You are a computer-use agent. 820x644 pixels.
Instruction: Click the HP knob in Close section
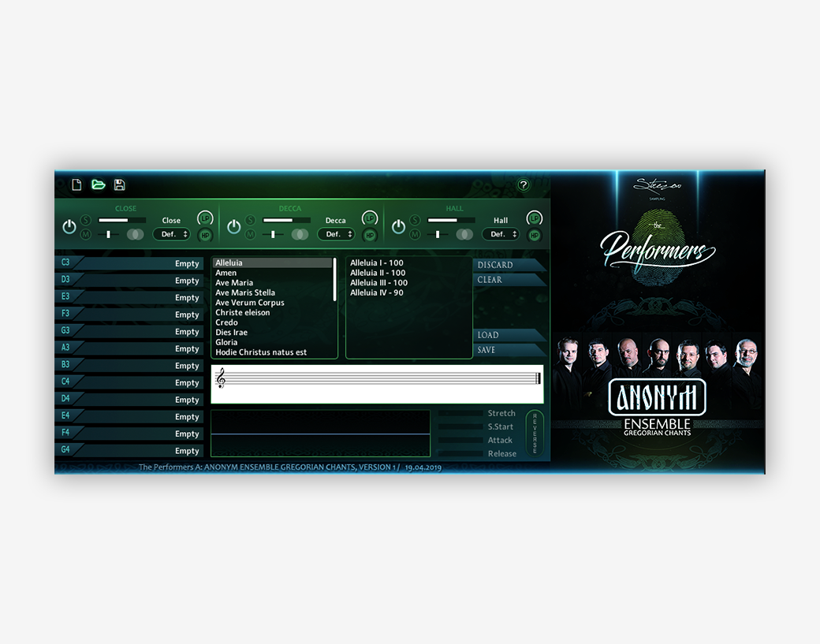[x=205, y=235]
